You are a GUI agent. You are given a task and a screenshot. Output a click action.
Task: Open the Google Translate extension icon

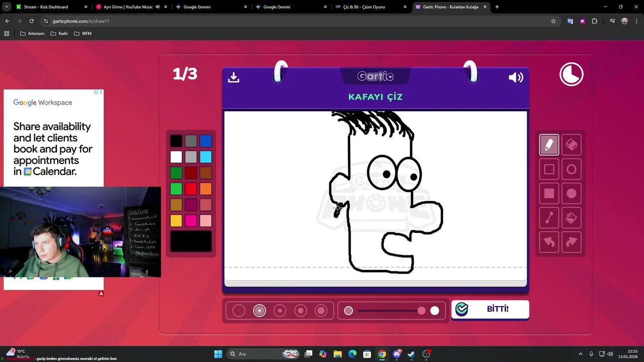570,21
